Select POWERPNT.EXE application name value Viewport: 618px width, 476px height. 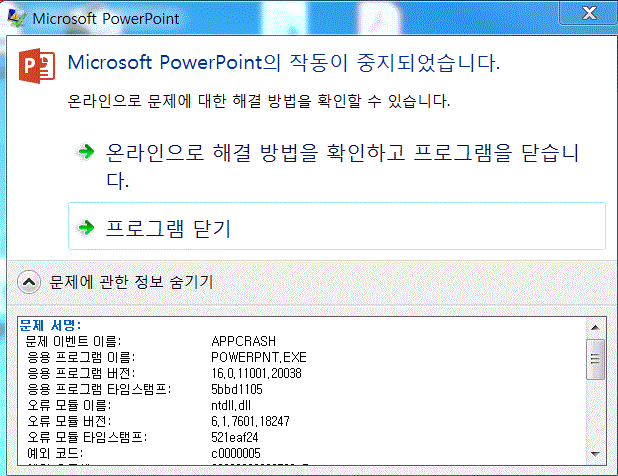click(259, 357)
